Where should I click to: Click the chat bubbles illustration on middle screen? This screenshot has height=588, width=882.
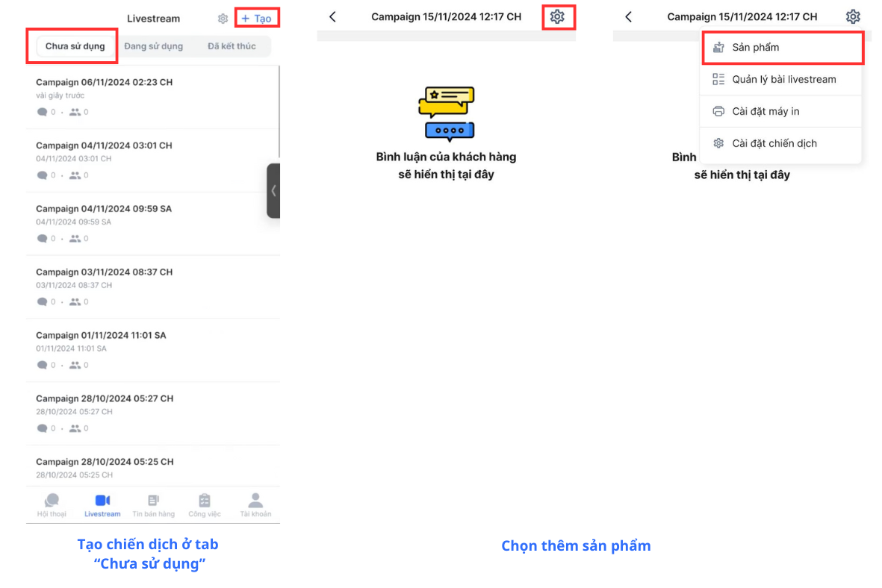[447, 113]
